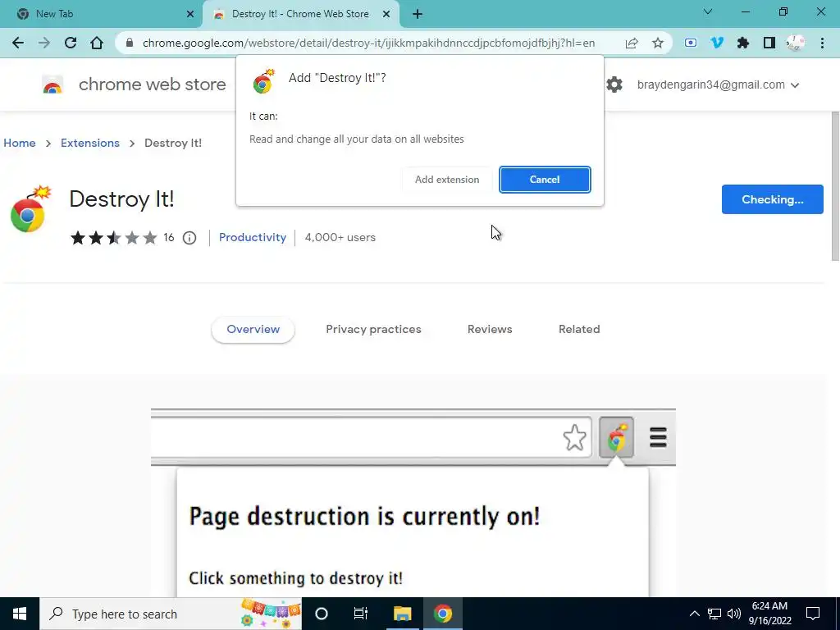This screenshot has width=840, height=630.
Task: View site info via the lock icon
Action: point(129,43)
